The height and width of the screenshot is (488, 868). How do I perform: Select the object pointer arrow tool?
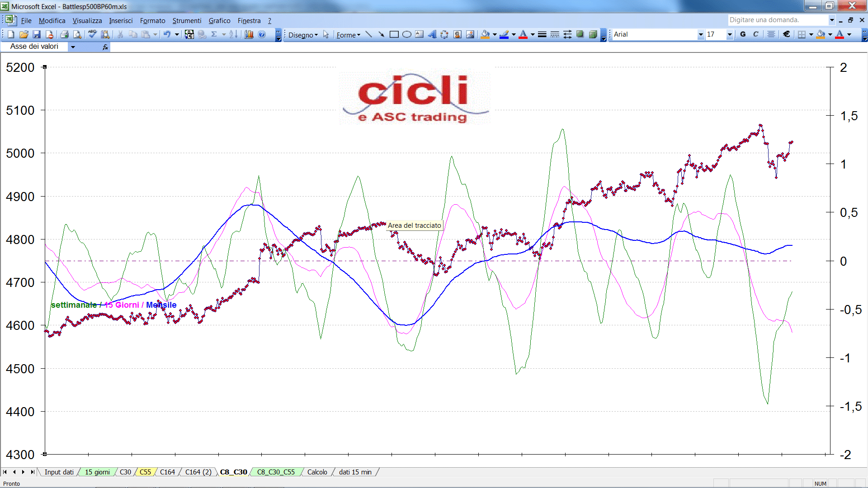326,35
